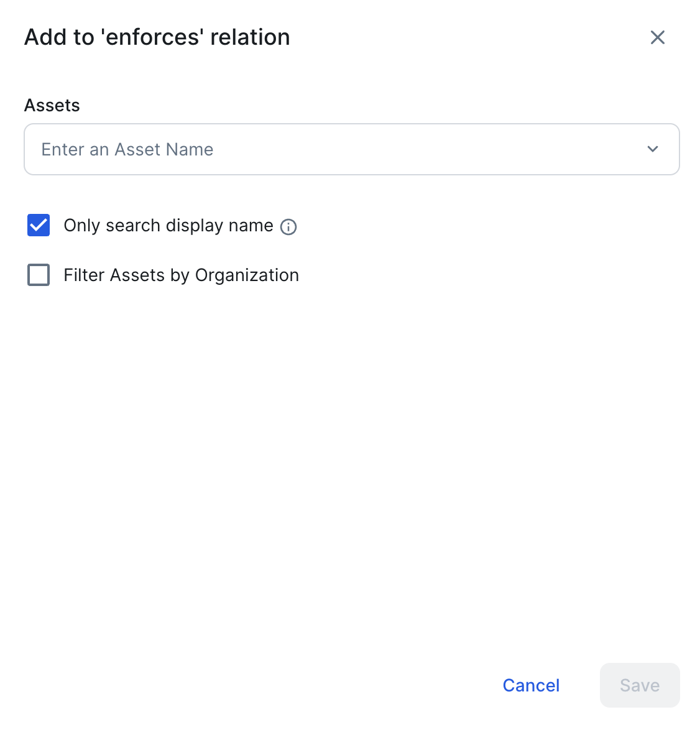Tick the empty Organization filter box
Screen dimensions: 700x730
pos(39,275)
